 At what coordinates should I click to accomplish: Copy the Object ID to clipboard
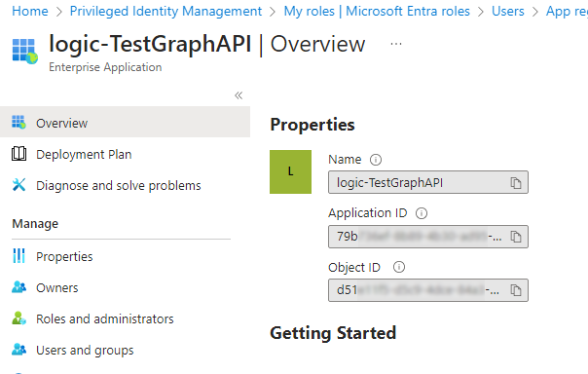pos(516,290)
